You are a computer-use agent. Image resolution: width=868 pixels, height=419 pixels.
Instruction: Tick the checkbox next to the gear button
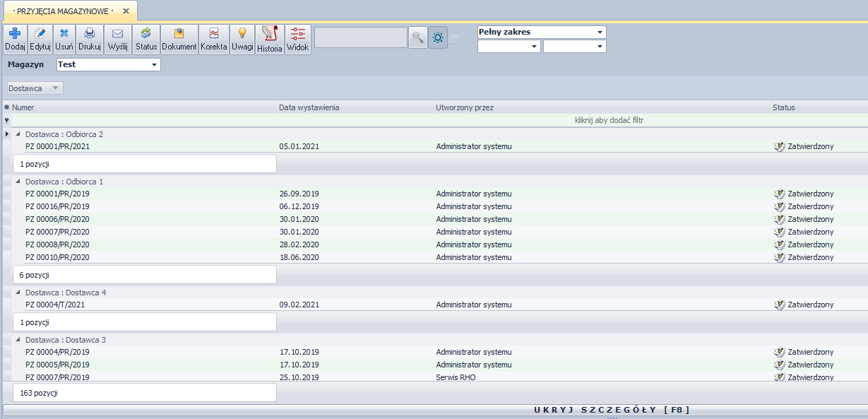(x=455, y=38)
